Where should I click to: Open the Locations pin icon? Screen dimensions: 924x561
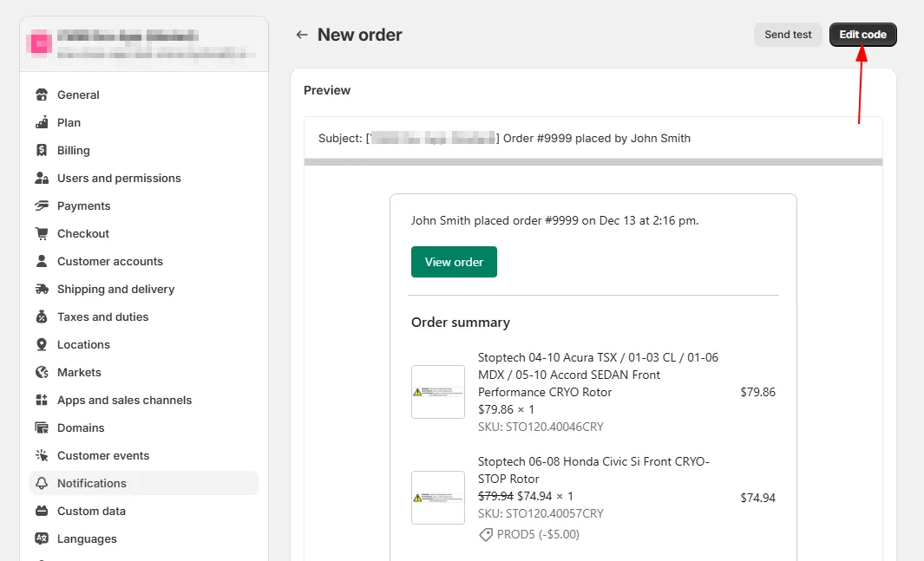click(x=42, y=344)
